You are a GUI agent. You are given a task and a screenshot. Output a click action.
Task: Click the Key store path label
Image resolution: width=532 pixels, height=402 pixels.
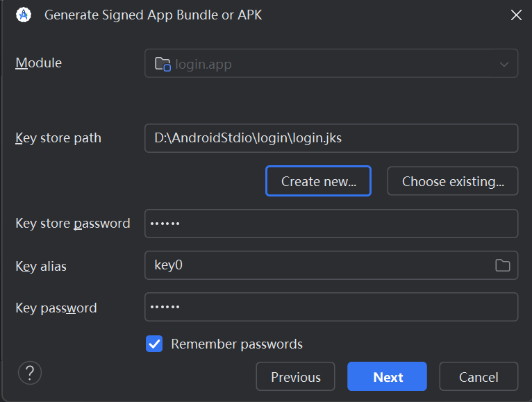[x=58, y=138]
